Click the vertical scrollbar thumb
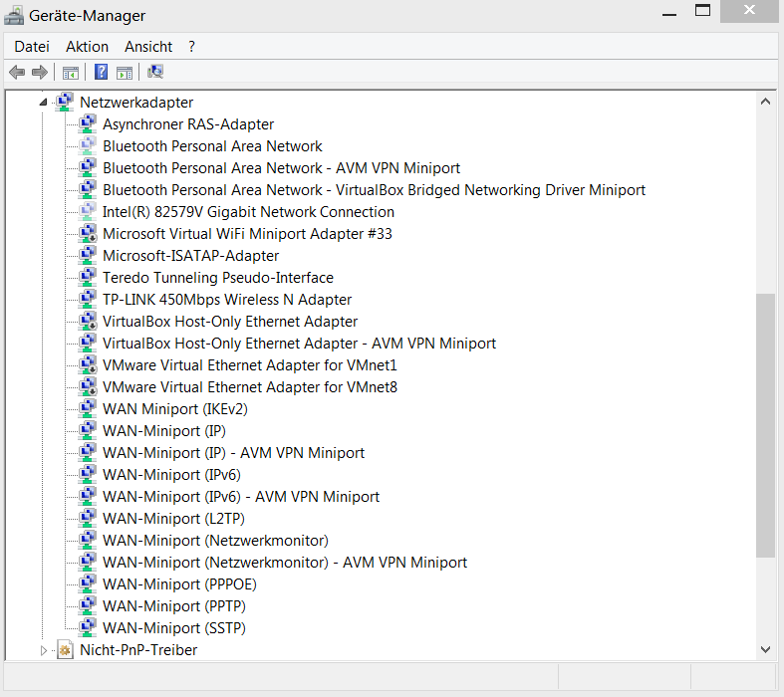This screenshot has width=784, height=697. 765,425
